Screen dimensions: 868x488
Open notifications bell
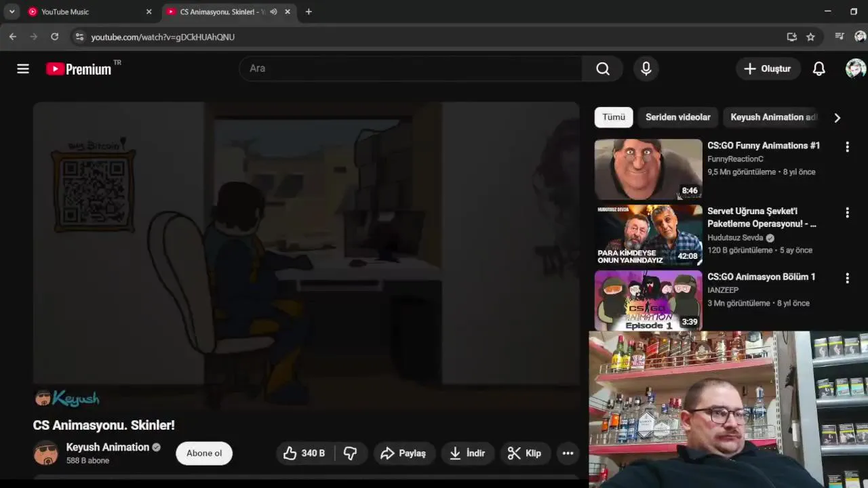(x=819, y=68)
